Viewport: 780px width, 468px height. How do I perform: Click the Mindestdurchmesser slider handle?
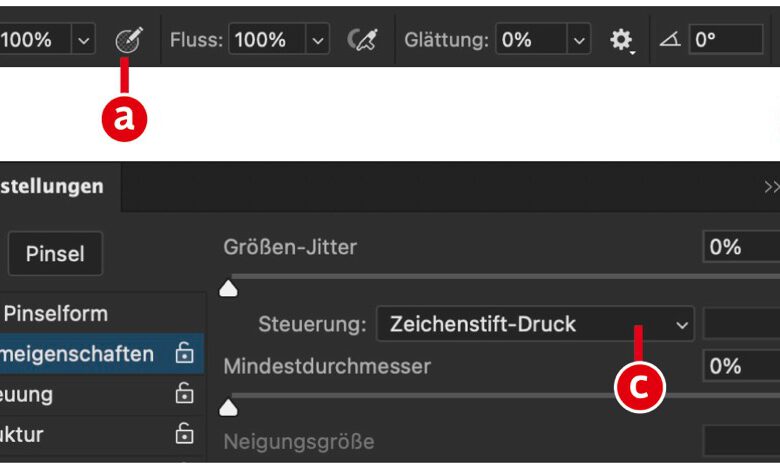click(x=229, y=407)
